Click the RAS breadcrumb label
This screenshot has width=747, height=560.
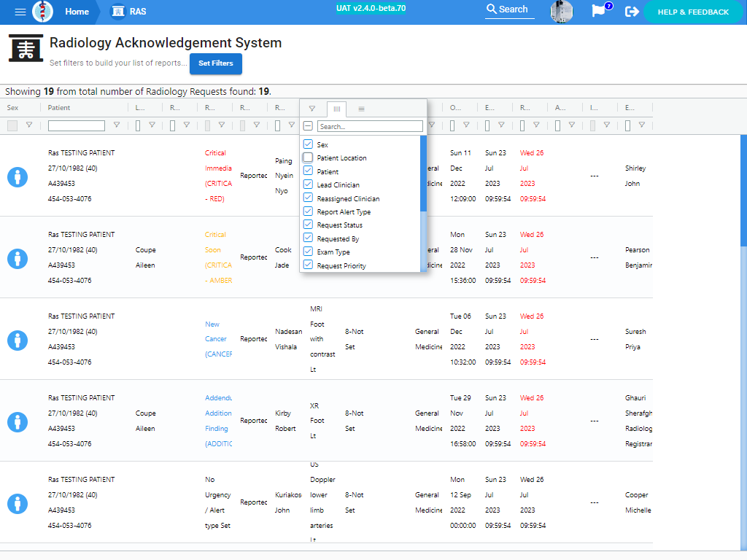pyautogui.click(x=138, y=12)
